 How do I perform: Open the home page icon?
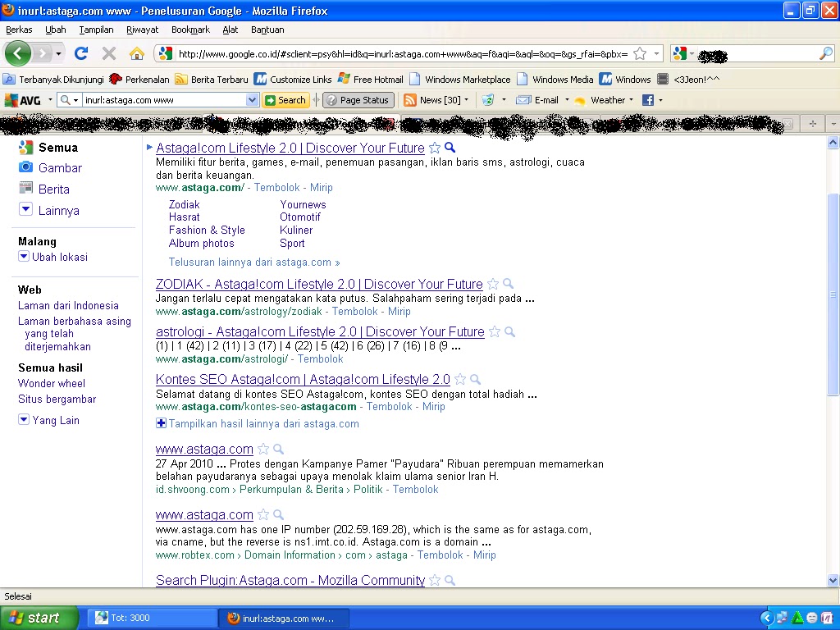137,53
